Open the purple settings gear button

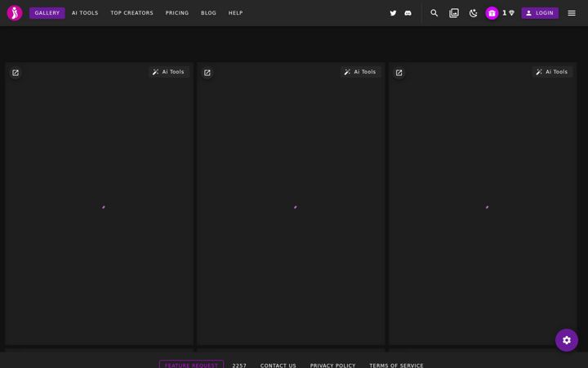[x=567, y=340]
